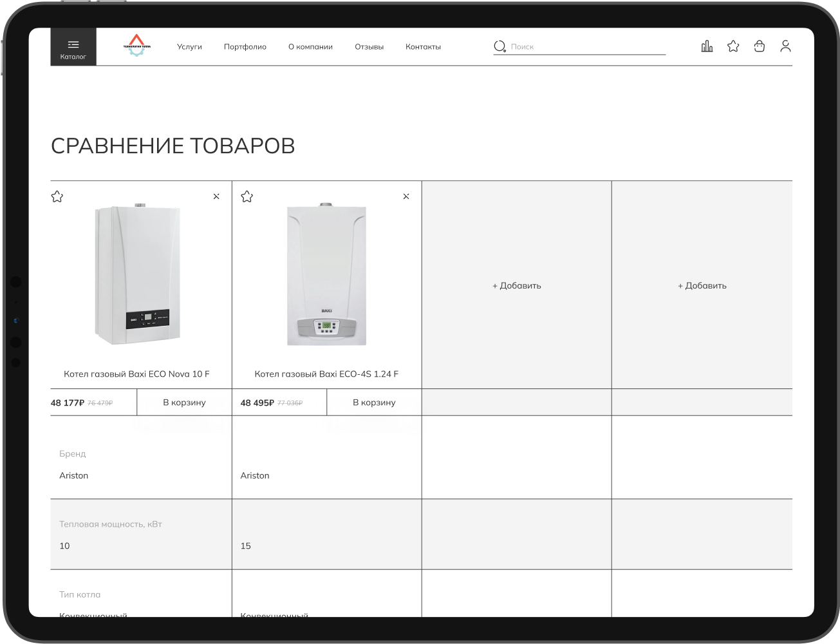Select the power value 10
This screenshot has width=840, height=644.
pos(64,546)
